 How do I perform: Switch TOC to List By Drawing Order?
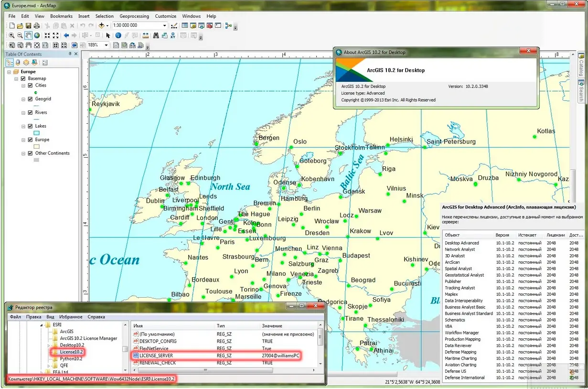pyautogui.click(x=10, y=62)
